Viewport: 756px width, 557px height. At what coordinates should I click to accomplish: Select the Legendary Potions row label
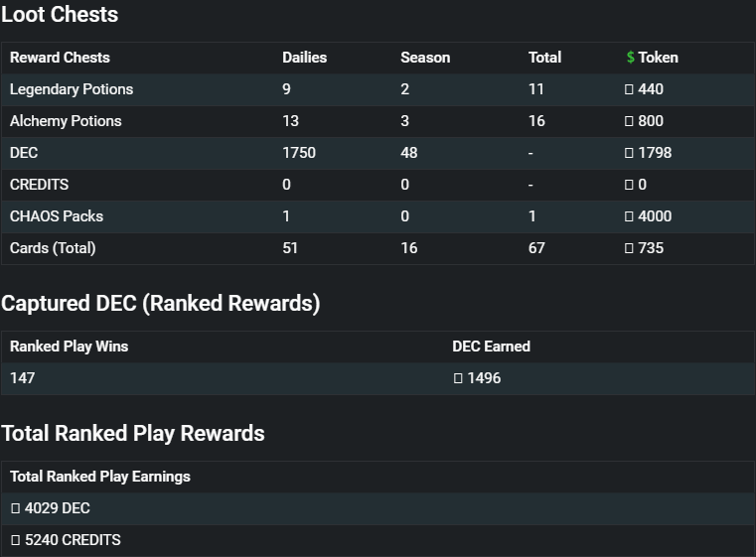72,89
